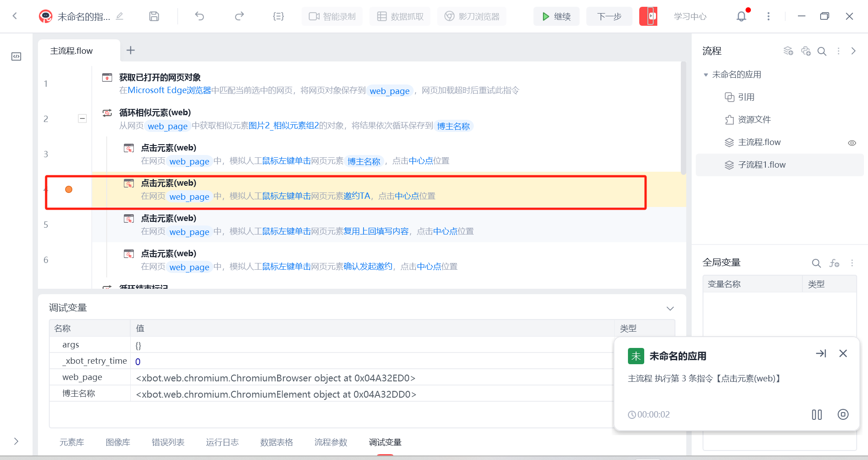Open the code braces view icon
The image size is (868, 460).
pyautogui.click(x=278, y=16)
